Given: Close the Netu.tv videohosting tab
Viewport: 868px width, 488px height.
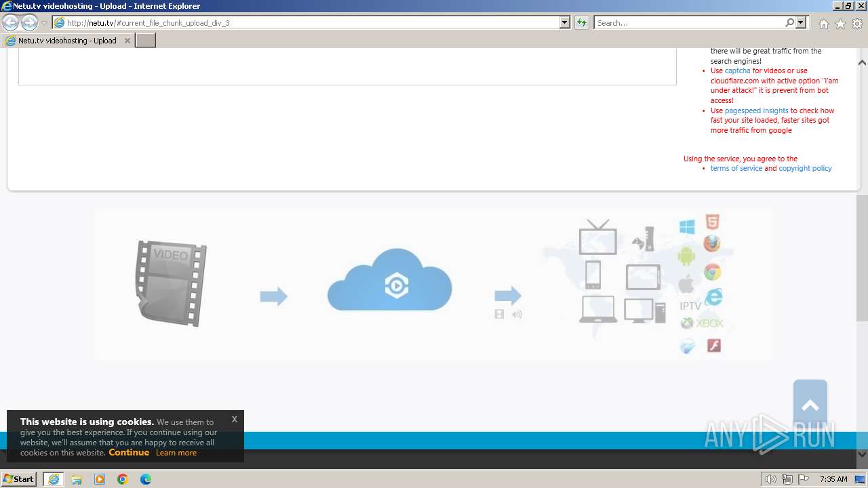Looking at the screenshot, I should 127,41.
